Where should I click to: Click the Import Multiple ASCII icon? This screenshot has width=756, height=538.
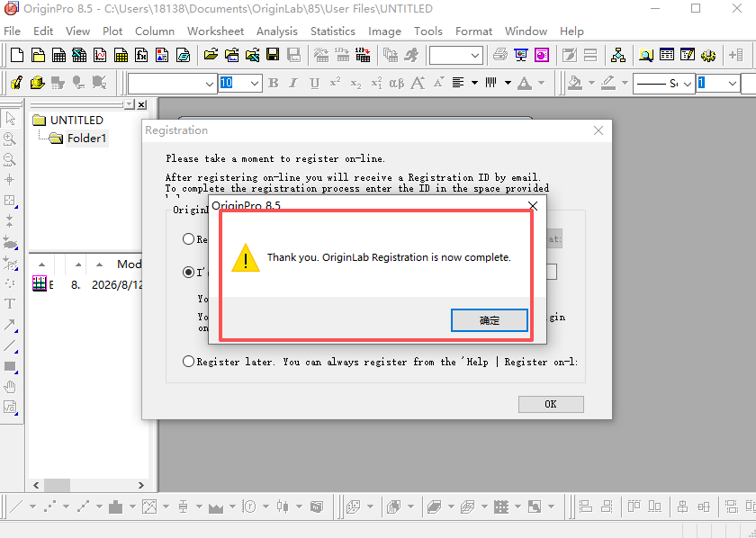point(363,55)
